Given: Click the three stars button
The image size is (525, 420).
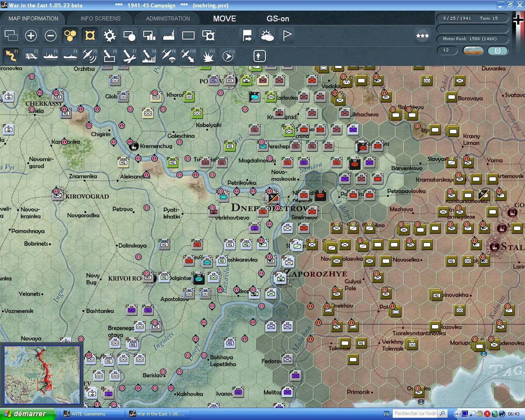Looking at the screenshot, I should coord(422,36).
